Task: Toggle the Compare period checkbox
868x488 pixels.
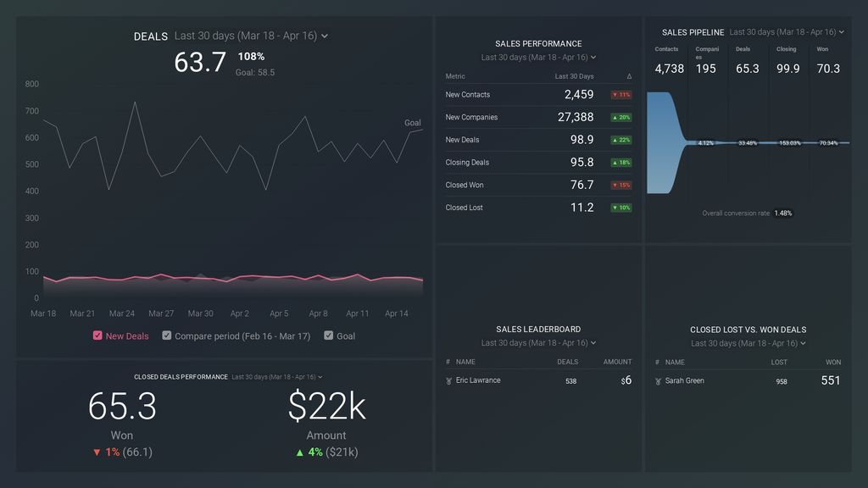Action: (167, 335)
